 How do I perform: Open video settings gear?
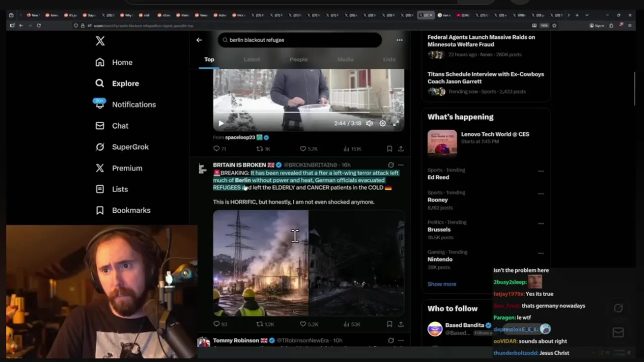[x=382, y=123]
